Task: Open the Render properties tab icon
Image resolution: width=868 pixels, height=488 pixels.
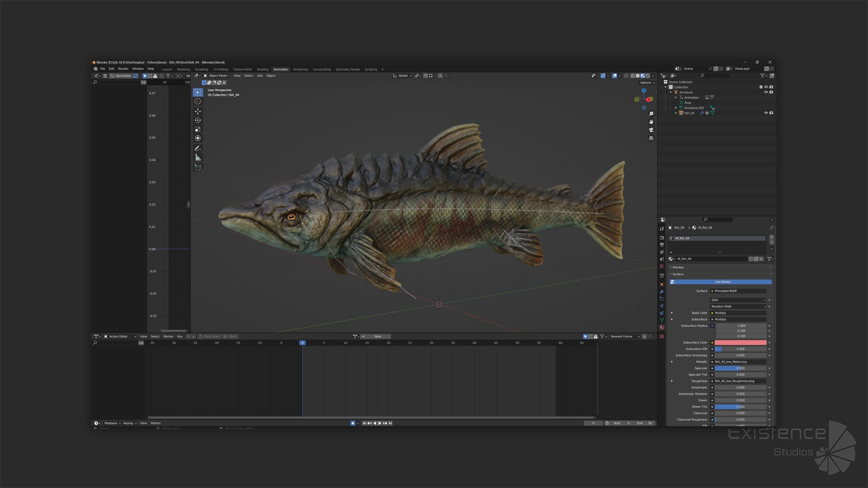Action: [662, 238]
